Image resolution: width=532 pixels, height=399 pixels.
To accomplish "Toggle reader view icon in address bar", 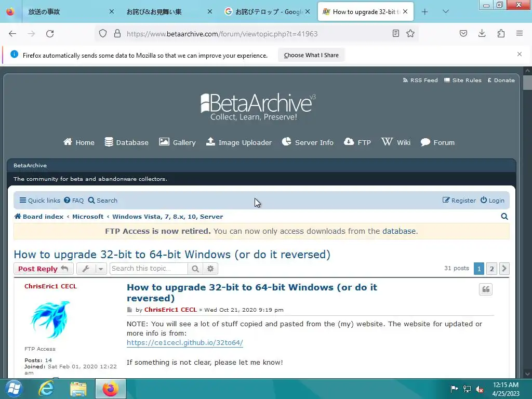I will [x=395, y=33].
